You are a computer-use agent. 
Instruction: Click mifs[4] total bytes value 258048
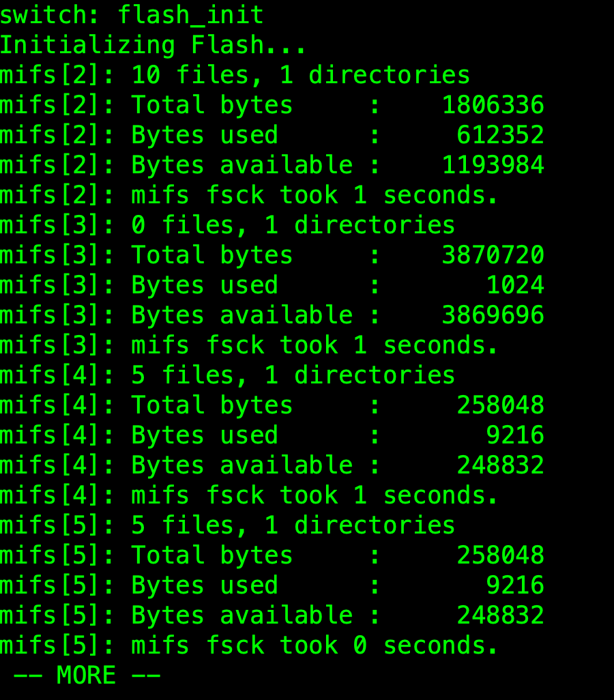[x=500, y=405]
